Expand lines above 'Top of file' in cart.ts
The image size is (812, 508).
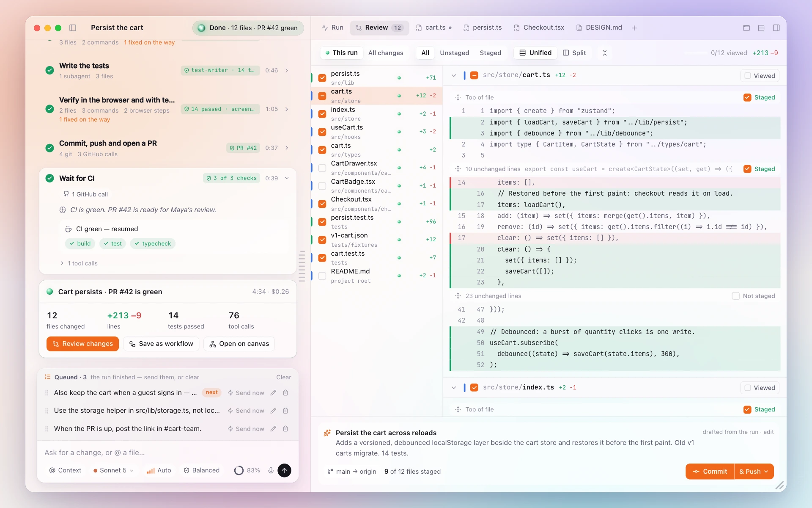pos(458,97)
